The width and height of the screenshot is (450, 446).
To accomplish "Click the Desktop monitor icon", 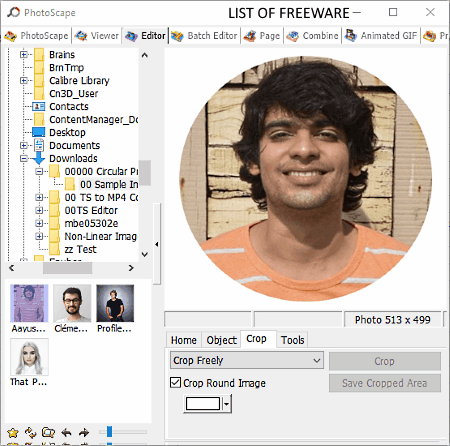I will [x=39, y=132].
